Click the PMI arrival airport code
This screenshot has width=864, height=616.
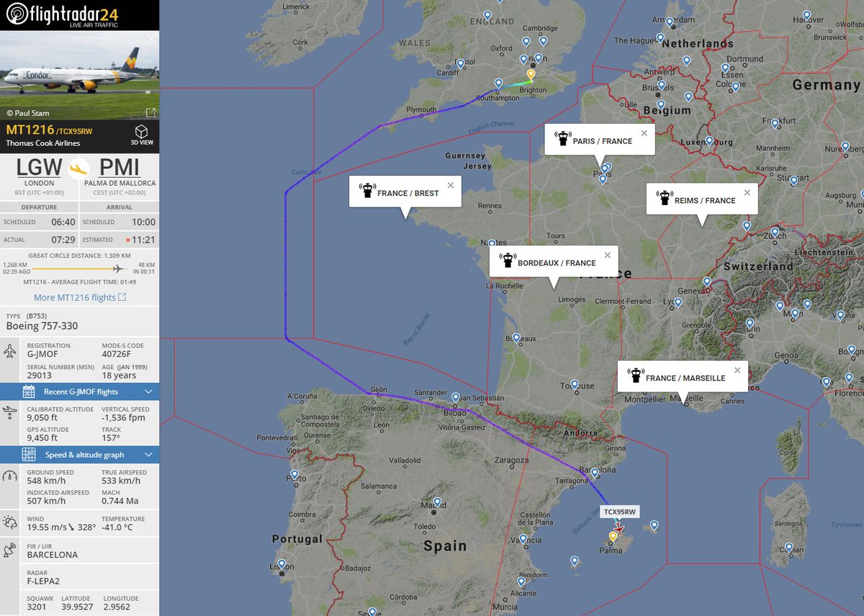pyautogui.click(x=119, y=168)
